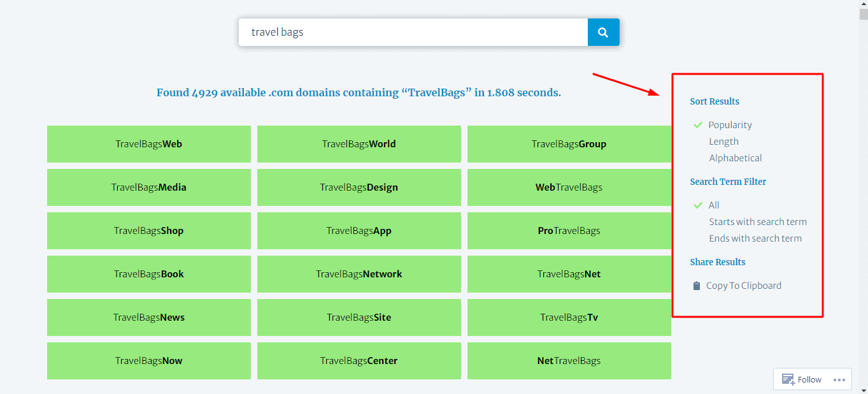
Task: Open the ProTravelBags domain result
Action: pyautogui.click(x=569, y=231)
